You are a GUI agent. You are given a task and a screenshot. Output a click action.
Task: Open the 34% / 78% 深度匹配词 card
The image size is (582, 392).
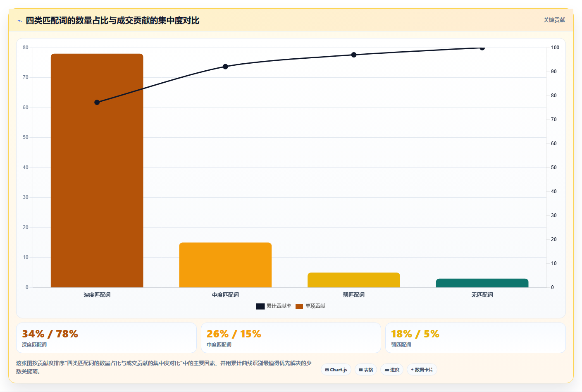point(106,338)
